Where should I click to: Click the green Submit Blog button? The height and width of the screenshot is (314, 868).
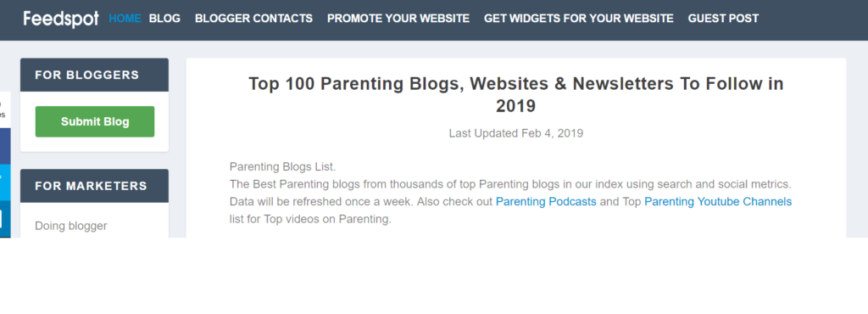(x=95, y=121)
